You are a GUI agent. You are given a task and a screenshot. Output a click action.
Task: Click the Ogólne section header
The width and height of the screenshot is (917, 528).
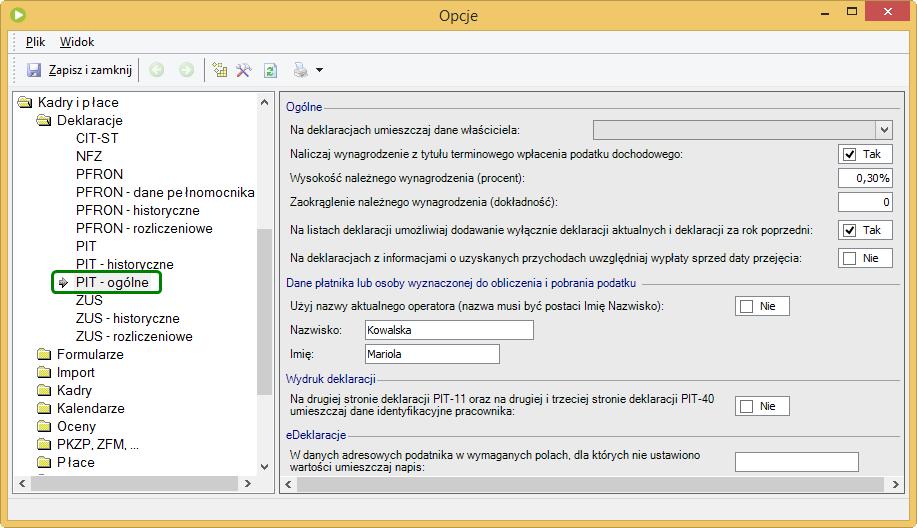304,107
